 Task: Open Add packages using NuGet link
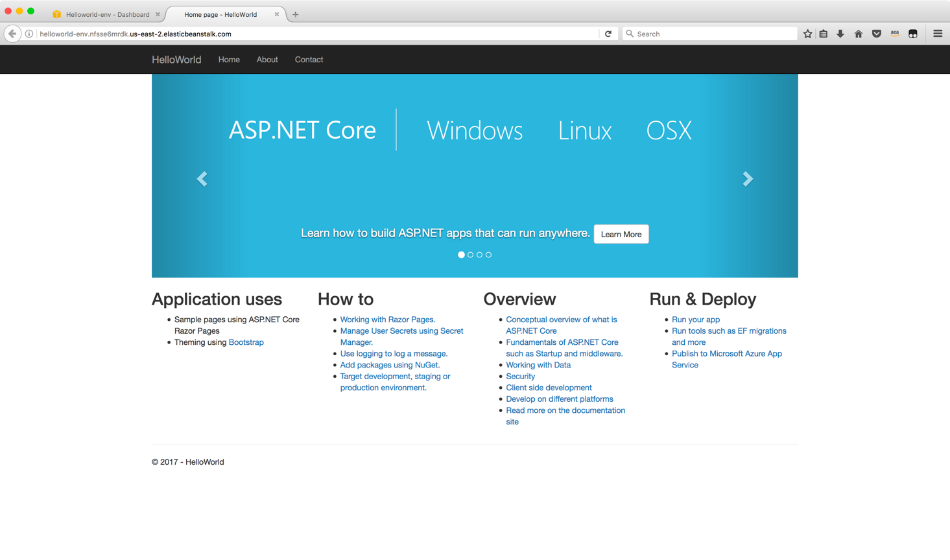pos(390,365)
